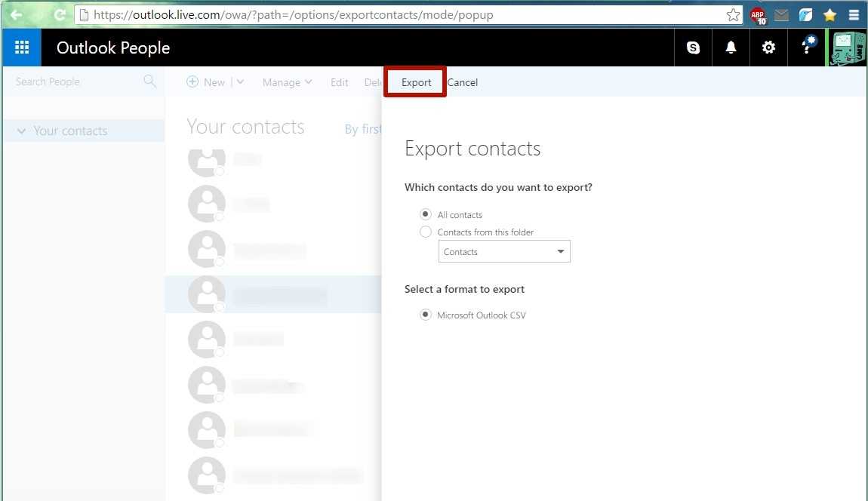Open the settings gear menu
The image size is (868, 501).
tap(768, 48)
